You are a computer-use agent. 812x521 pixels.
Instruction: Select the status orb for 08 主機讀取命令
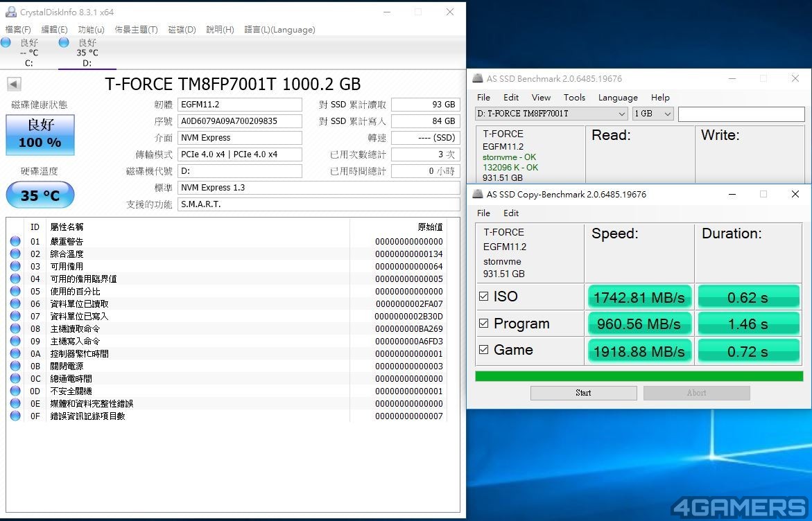(15, 328)
